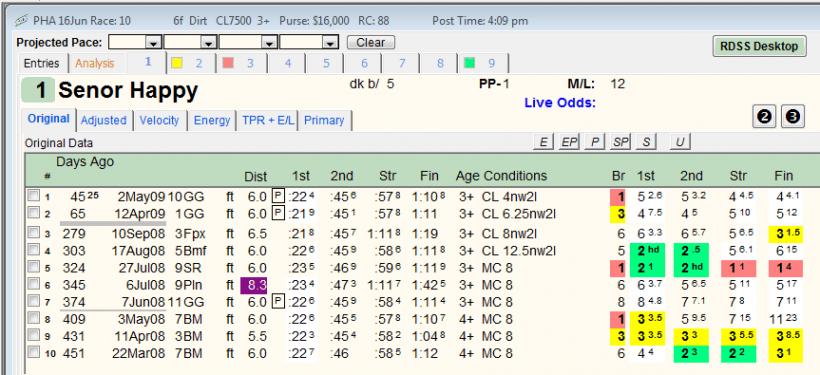Open the TPR + E/L tab
820x375 pixels.
268,120
